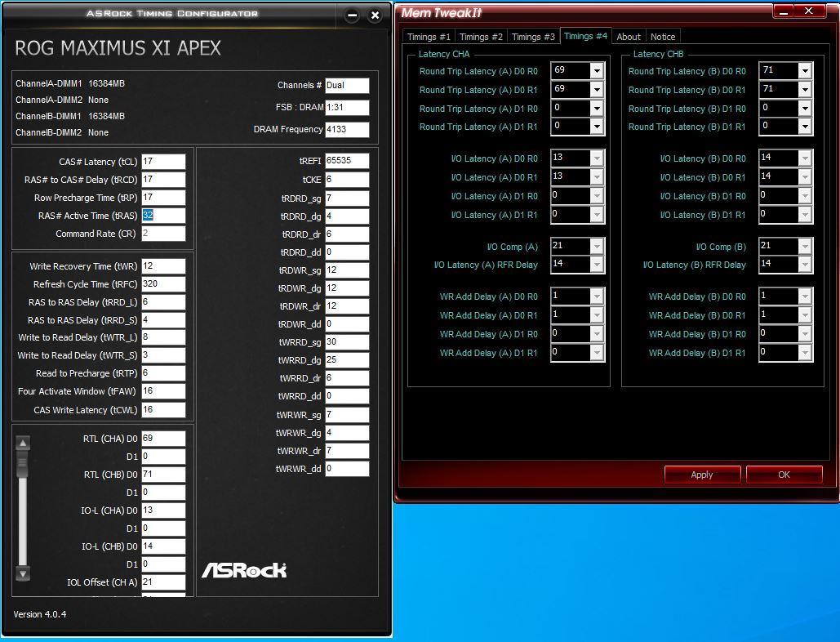Minimize the ASRock Timing Configurator window
Image resolution: width=840 pixels, height=642 pixels.
[352, 16]
